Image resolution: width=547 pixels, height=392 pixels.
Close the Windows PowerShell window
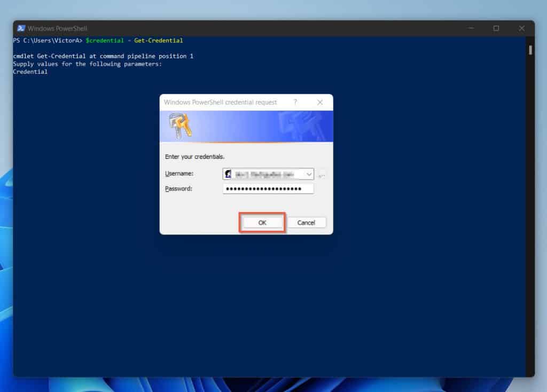pos(521,28)
